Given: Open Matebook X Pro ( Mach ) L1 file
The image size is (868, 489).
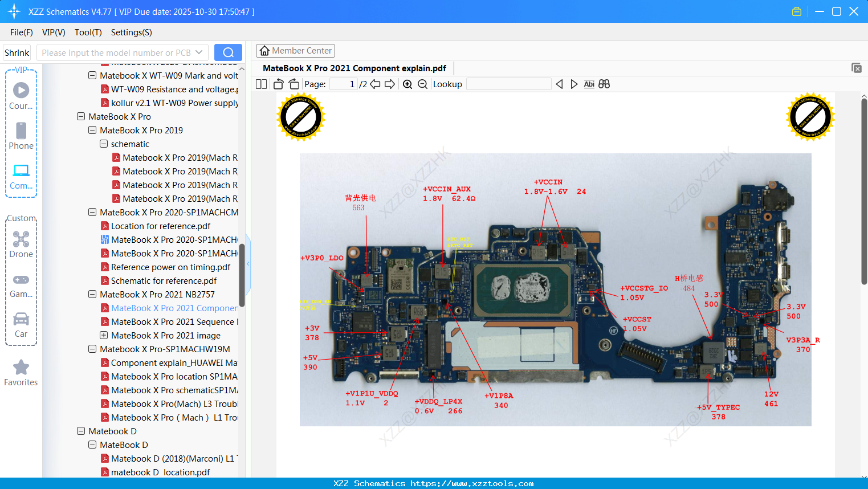Looking at the screenshot, I should [x=170, y=417].
